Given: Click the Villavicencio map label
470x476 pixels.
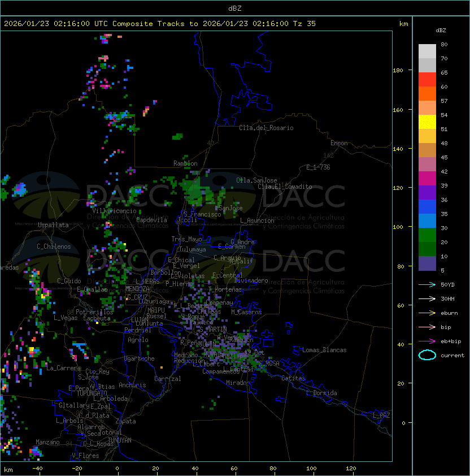Looking at the screenshot, I should [x=114, y=211].
